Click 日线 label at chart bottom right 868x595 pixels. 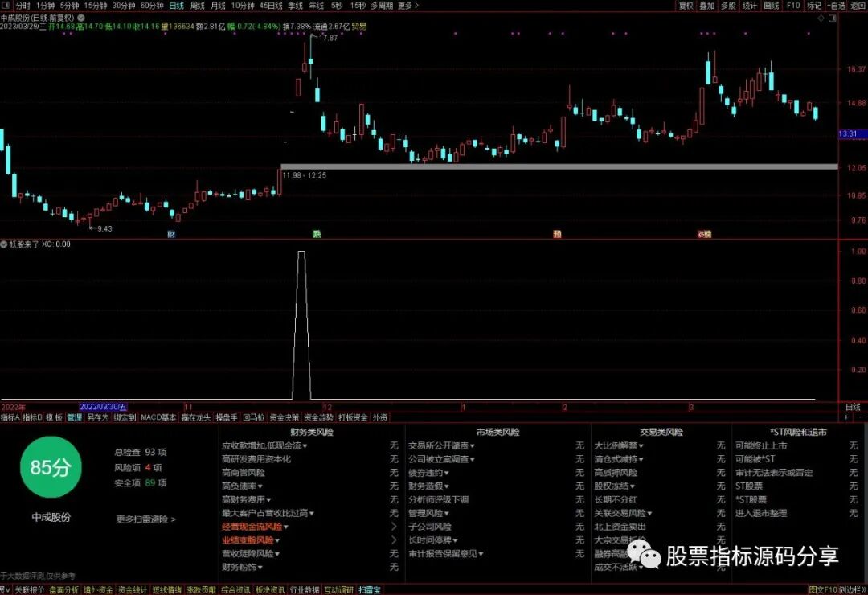(853, 407)
